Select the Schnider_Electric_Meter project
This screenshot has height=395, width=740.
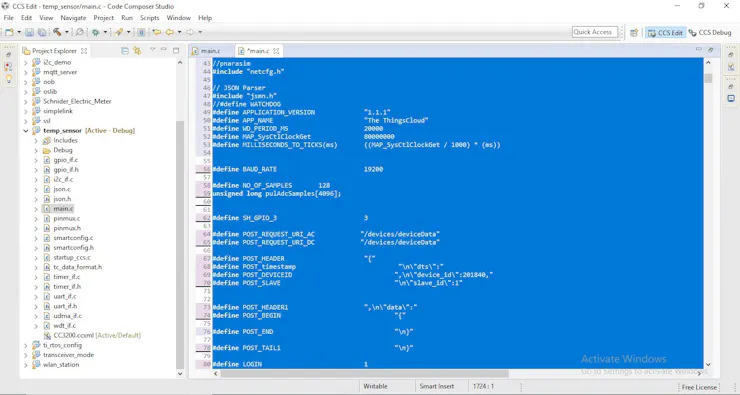[x=77, y=101]
